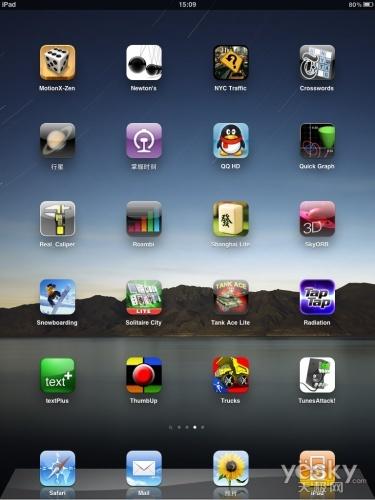Open Safari in the dock
The height and width of the screenshot is (500, 375).
(57, 468)
